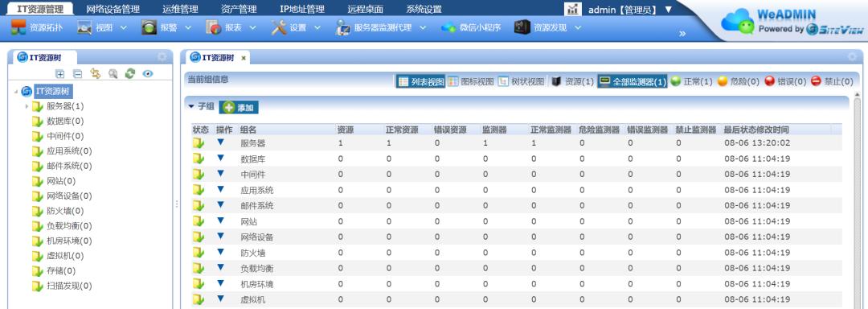Open the 系统设置 top menu
Viewport: 868px width, 309px height.
point(424,10)
